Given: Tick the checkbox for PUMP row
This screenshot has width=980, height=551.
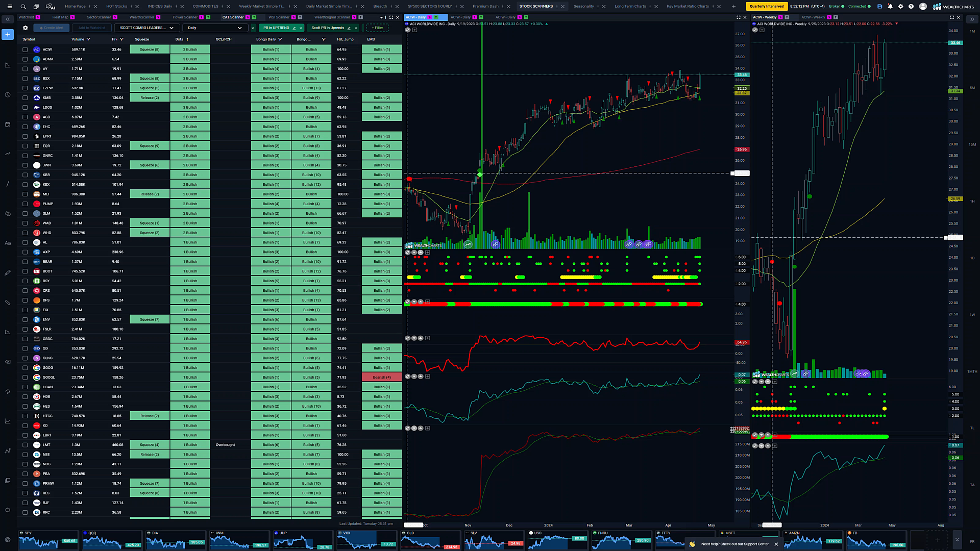Looking at the screenshot, I should click(x=25, y=204).
